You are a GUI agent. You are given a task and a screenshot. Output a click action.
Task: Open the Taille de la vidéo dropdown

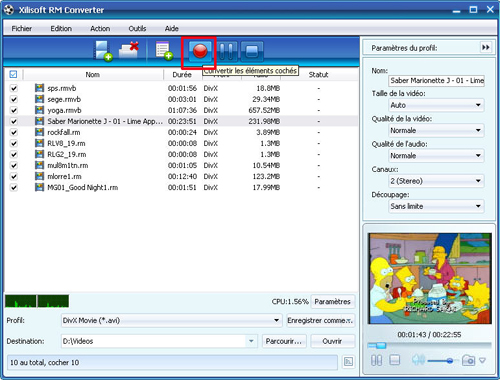[x=436, y=105]
